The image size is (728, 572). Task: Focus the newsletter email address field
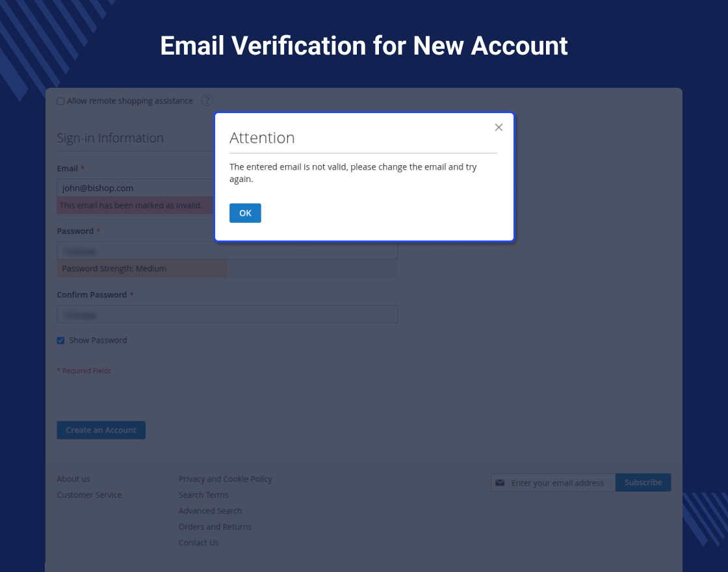559,483
